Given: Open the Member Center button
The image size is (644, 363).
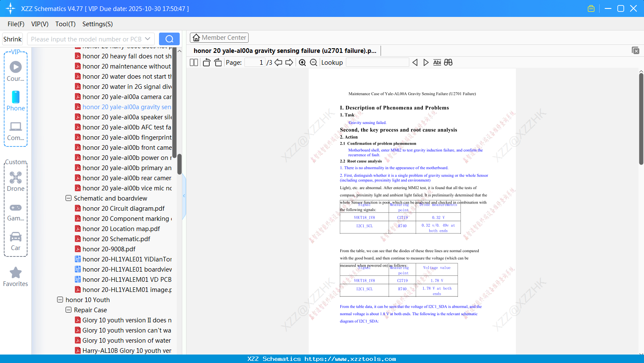Looking at the screenshot, I should click(x=219, y=38).
